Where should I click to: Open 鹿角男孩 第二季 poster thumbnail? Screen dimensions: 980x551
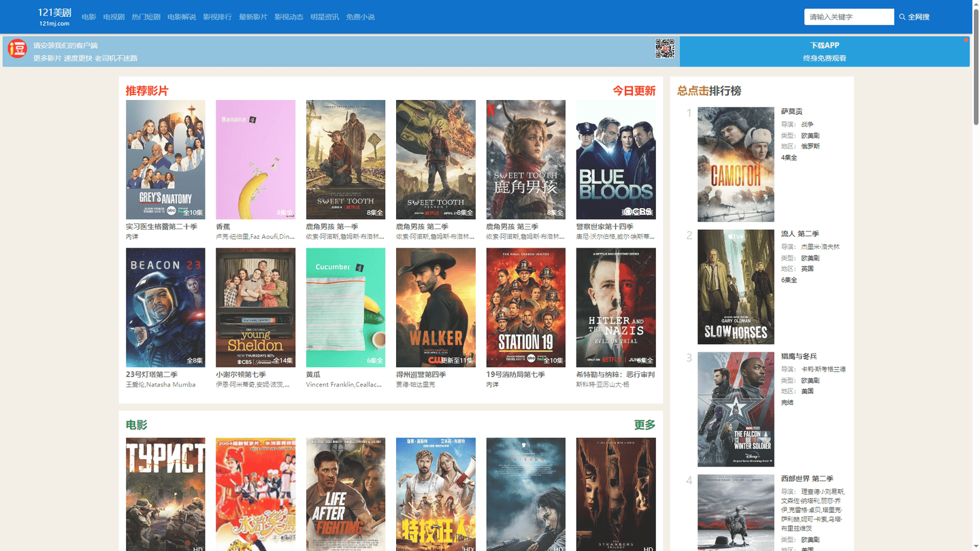coord(436,160)
